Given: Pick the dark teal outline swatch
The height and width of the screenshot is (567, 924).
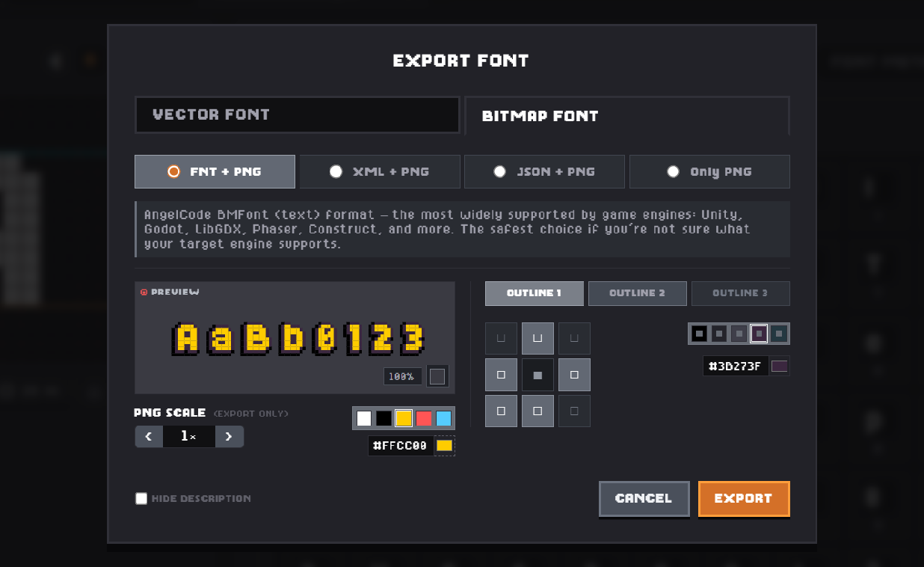Looking at the screenshot, I should (778, 334).
